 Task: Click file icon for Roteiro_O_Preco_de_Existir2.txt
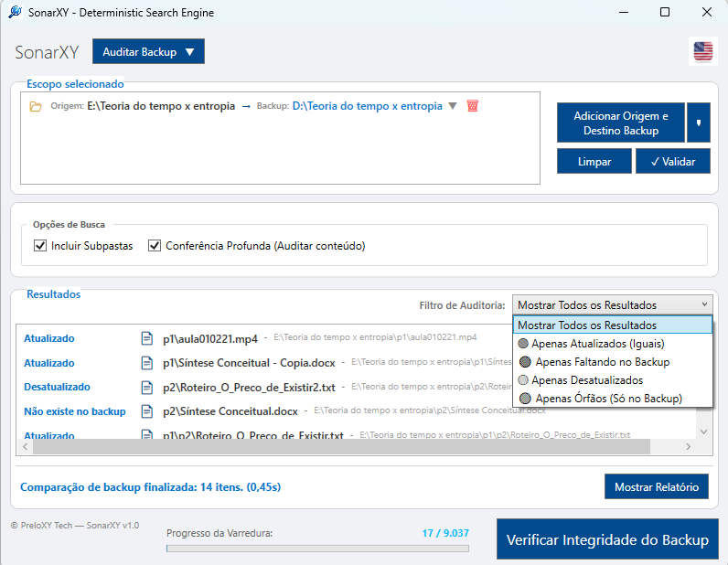(146, 388)
